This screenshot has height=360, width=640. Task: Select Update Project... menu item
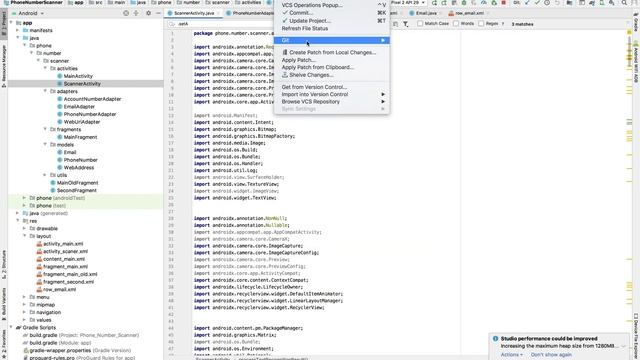coord(331,20)
